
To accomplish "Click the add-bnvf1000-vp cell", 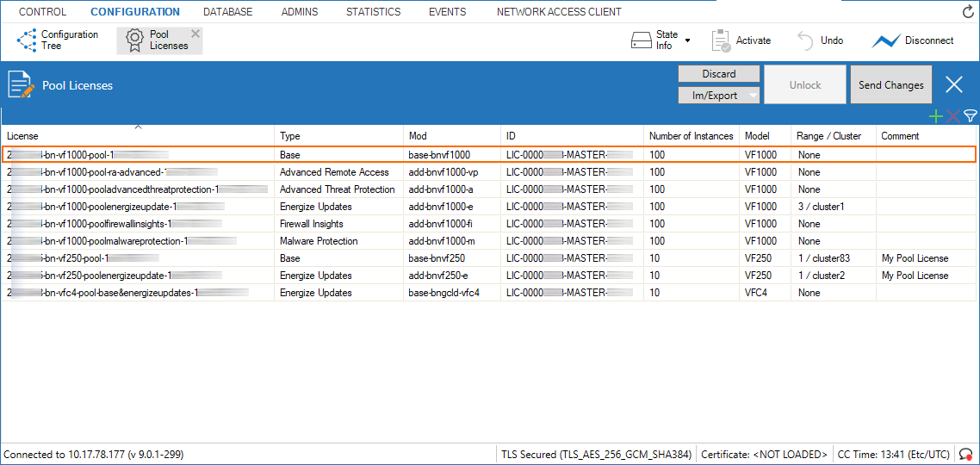I will [452, 172].
